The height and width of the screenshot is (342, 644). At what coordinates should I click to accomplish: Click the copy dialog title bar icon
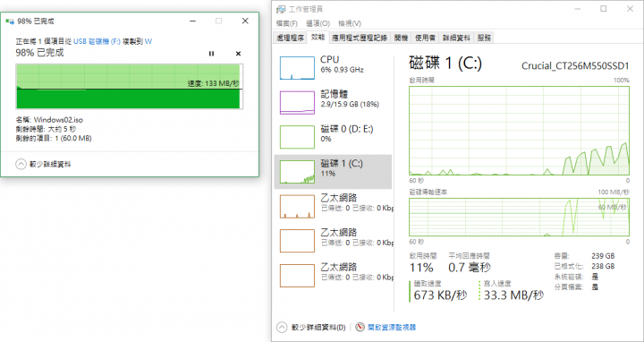point(10,21)
